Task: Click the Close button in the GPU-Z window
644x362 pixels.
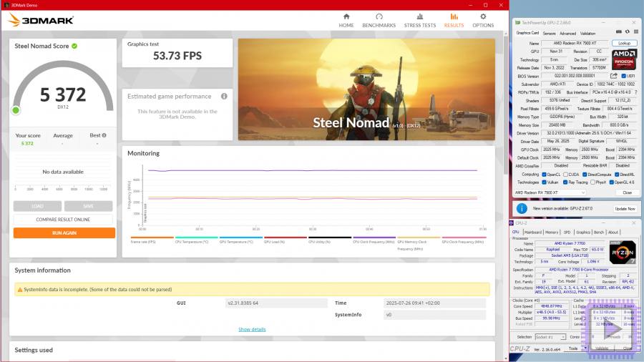Action: [627, 192]
